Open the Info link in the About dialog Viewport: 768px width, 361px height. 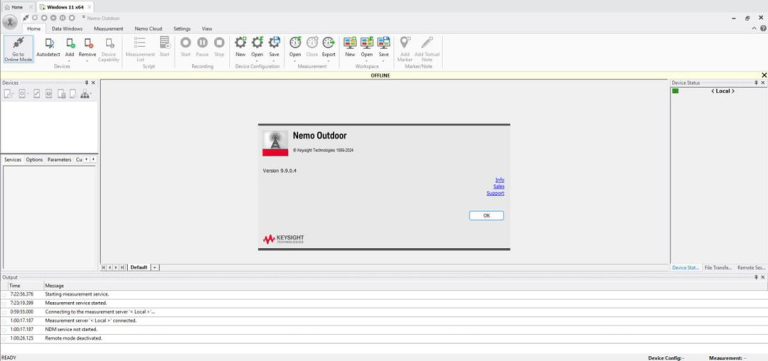[x=500, y=180]
